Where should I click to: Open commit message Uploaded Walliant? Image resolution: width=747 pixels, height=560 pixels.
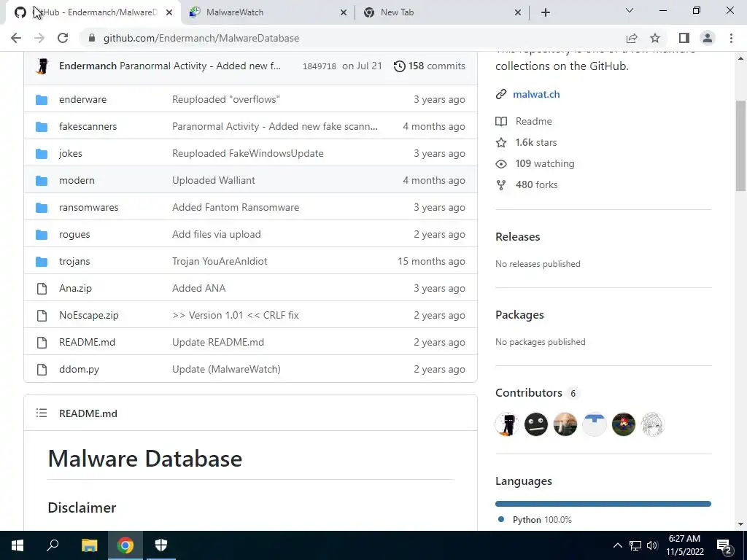pyautogui.click(x=214, y=181)
